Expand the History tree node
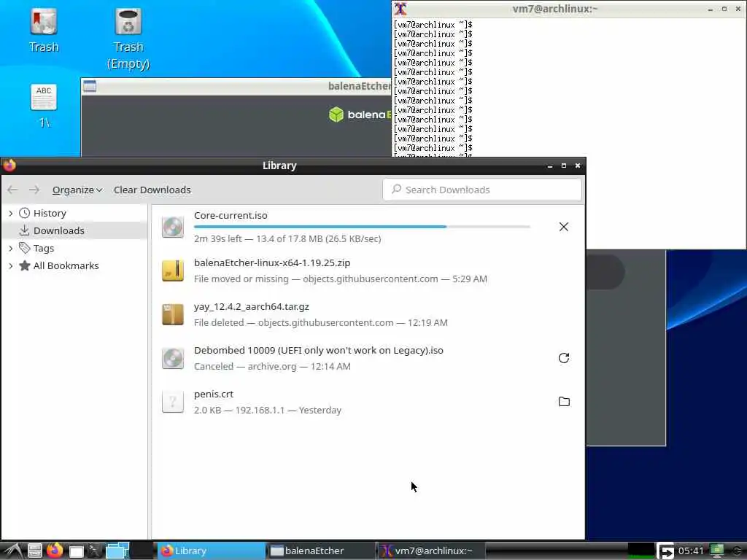Viewport: 747px width, 560px height. (x=10, y=213)
